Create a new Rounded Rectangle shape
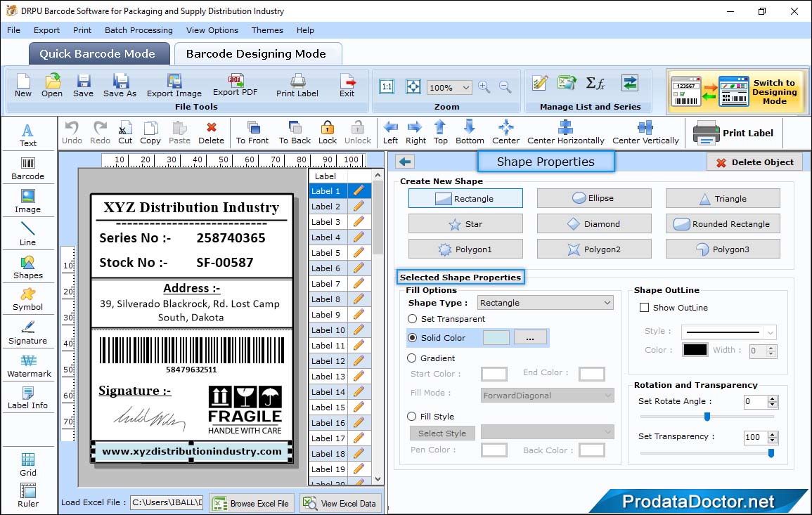Viewport: 812px width, 515px height. pos(723,223)
